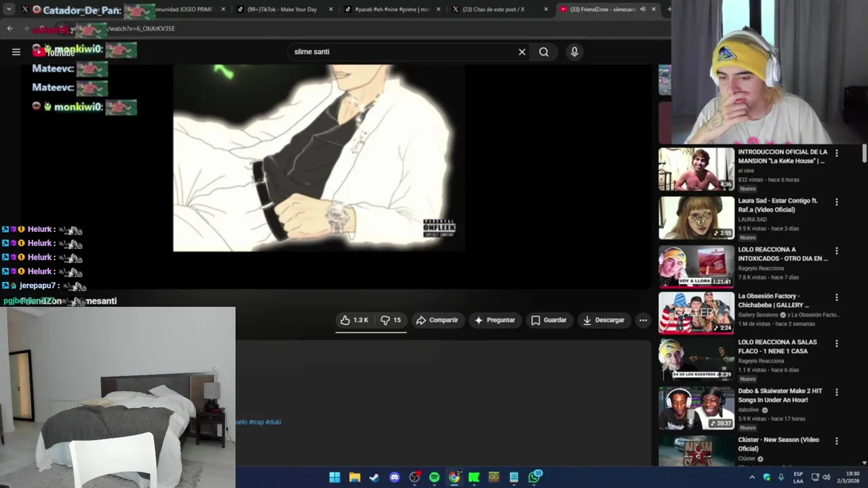Like the video showing 1.3 K

click(354, 320)
